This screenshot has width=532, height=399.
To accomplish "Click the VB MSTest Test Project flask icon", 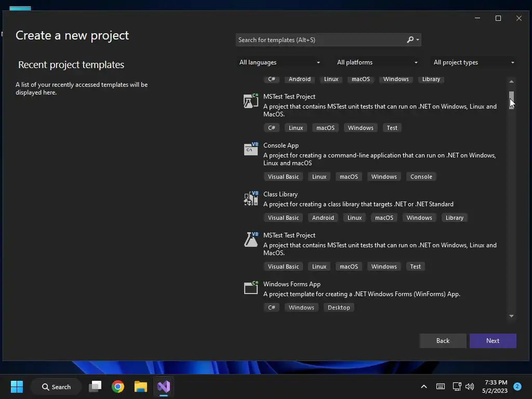I will click(x=251, y=239).
